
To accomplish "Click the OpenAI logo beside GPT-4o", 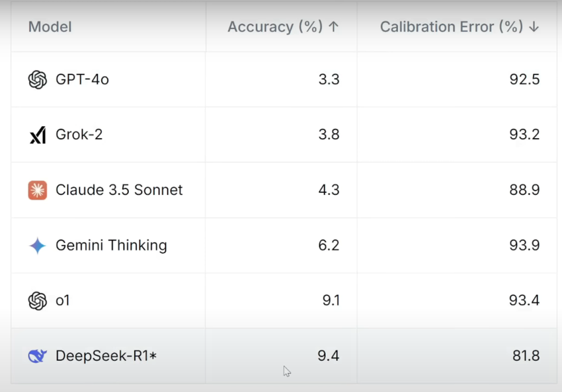I will point(38,80).
